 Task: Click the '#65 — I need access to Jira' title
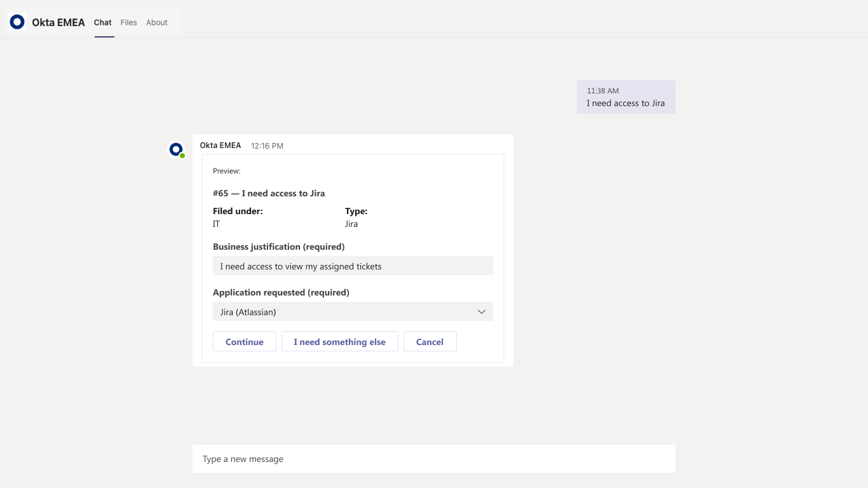coord(269,193)
